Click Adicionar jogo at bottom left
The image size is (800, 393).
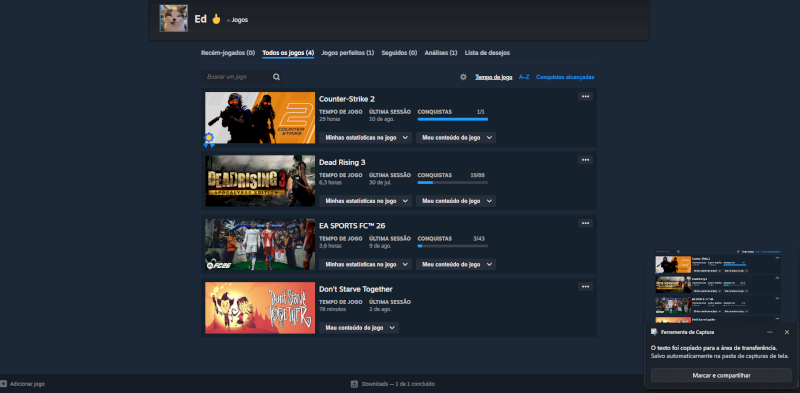point(27,384)
